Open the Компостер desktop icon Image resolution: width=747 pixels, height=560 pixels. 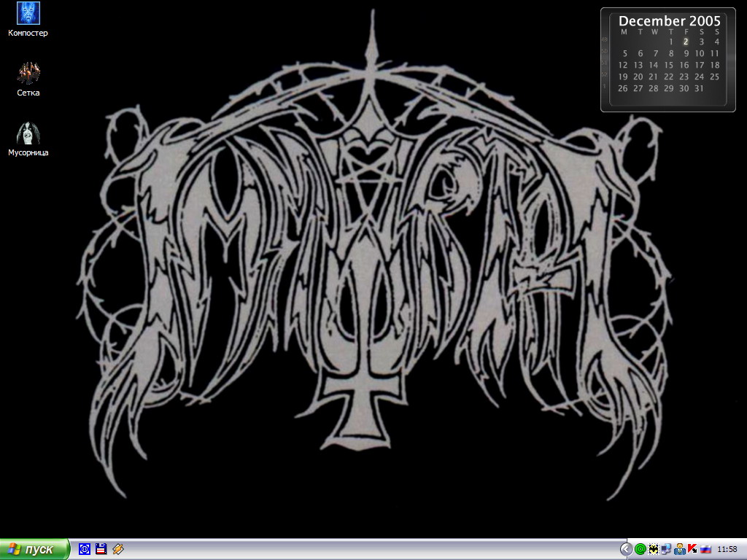coord(28,20)
